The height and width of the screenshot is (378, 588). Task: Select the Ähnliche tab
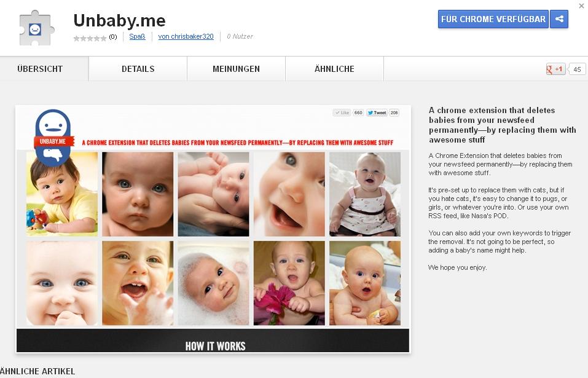334,69
